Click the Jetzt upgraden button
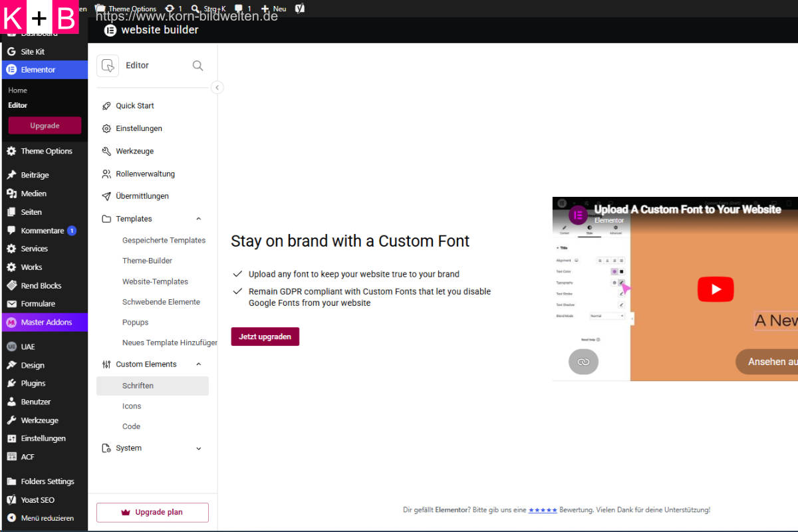Viewport: 798px width, 532px height. tap(265, 336)
